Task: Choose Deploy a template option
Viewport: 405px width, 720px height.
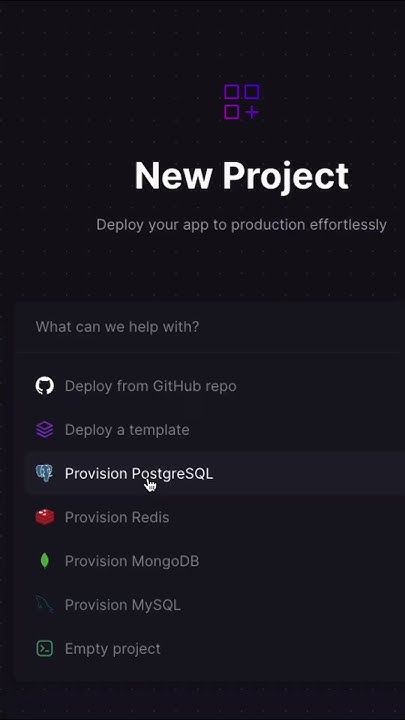Action: tap(127, 430)
